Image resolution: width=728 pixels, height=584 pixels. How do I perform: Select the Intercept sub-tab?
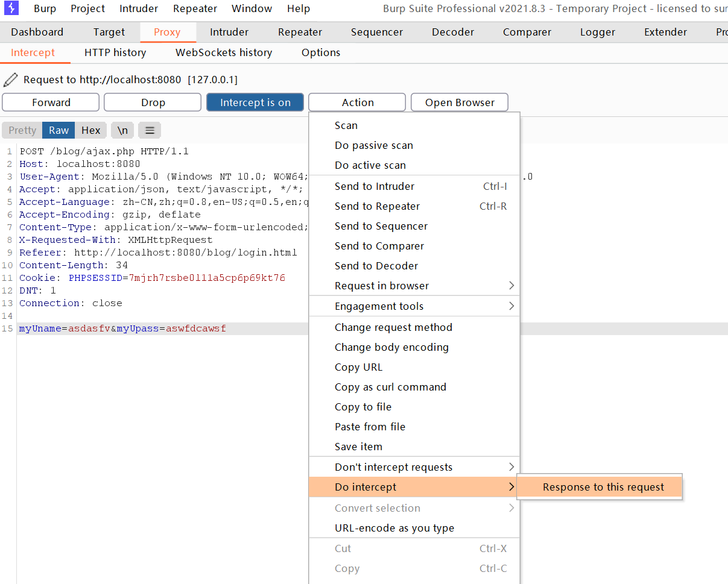tap(33, 52)
